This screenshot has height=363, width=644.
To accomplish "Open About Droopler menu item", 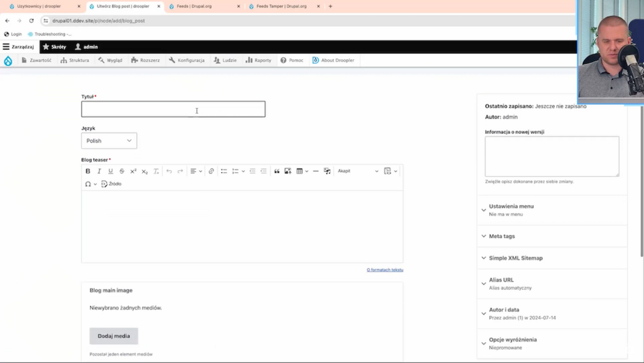I will tap(333, 60).
